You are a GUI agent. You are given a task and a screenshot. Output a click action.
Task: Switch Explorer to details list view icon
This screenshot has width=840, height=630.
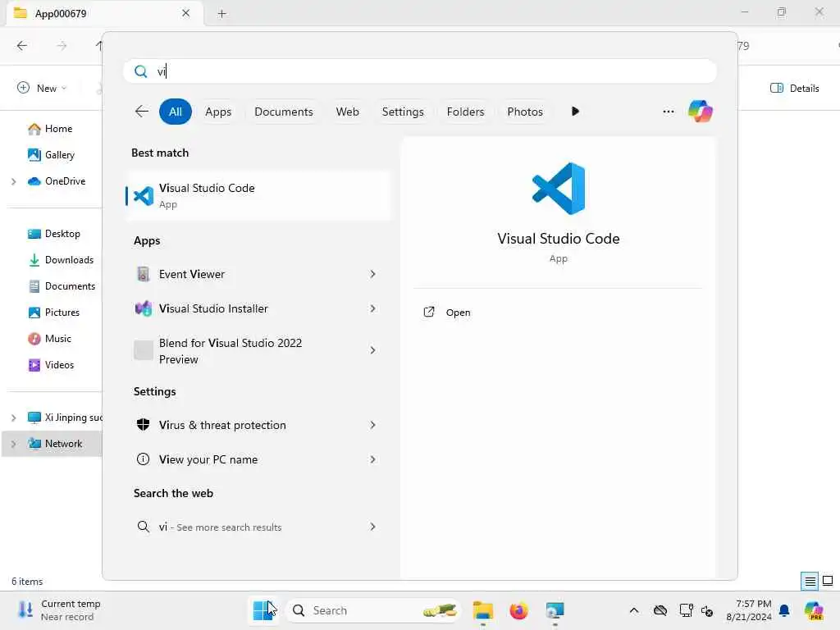coord(810,581)
